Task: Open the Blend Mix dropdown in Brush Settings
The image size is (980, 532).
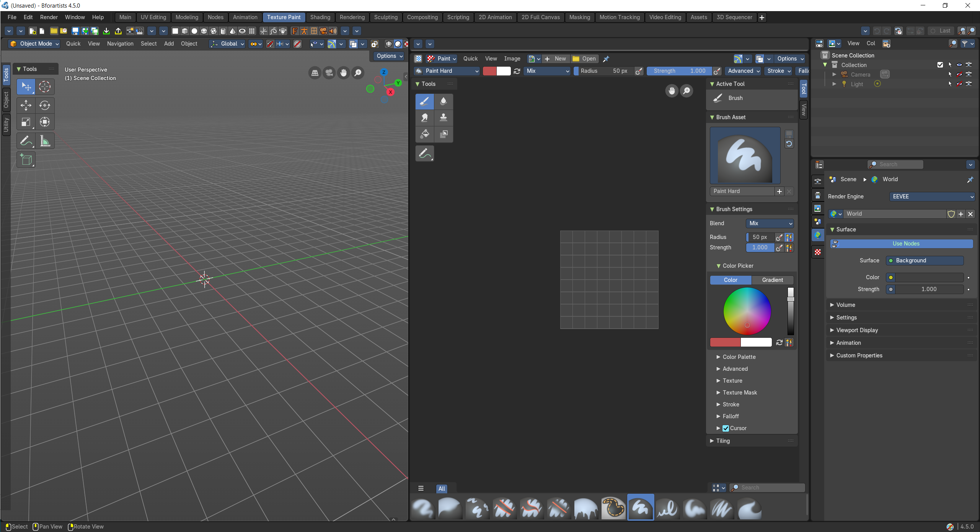Action: (770, 223)
